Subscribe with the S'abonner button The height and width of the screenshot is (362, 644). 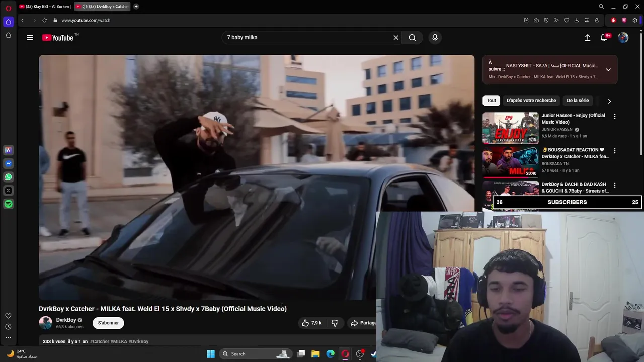tap(108, 323)
